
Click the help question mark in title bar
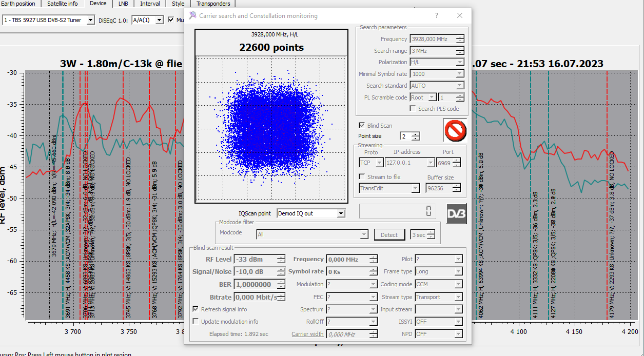(x=436, y=16)
